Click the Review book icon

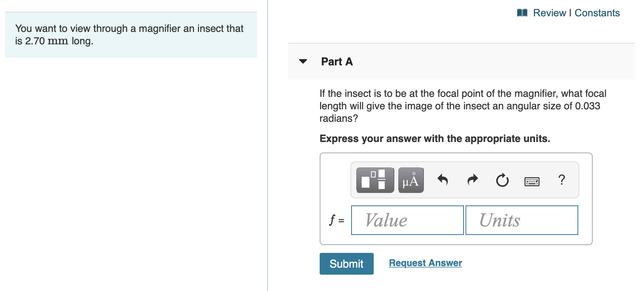tap(521, 12)
